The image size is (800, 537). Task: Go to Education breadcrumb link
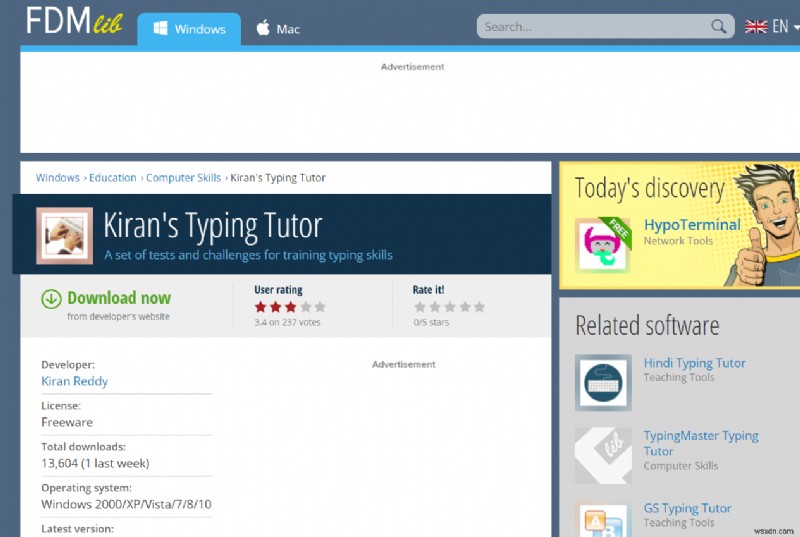pos(113,177)
